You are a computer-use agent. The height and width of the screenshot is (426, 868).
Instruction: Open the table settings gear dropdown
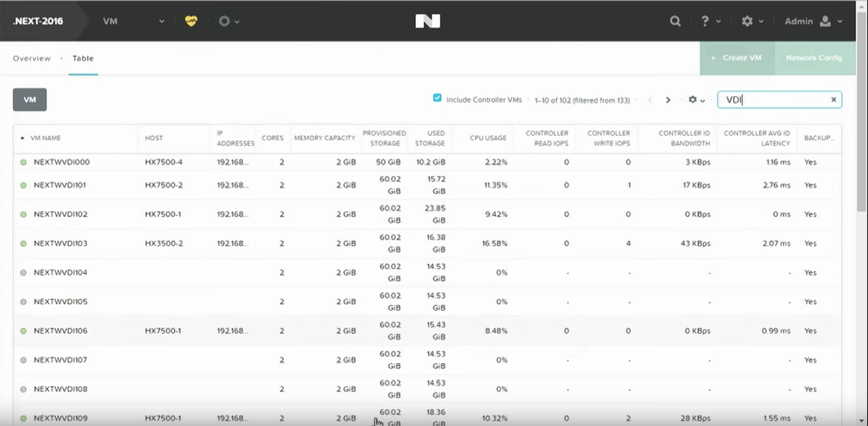(x=696, y=100)
